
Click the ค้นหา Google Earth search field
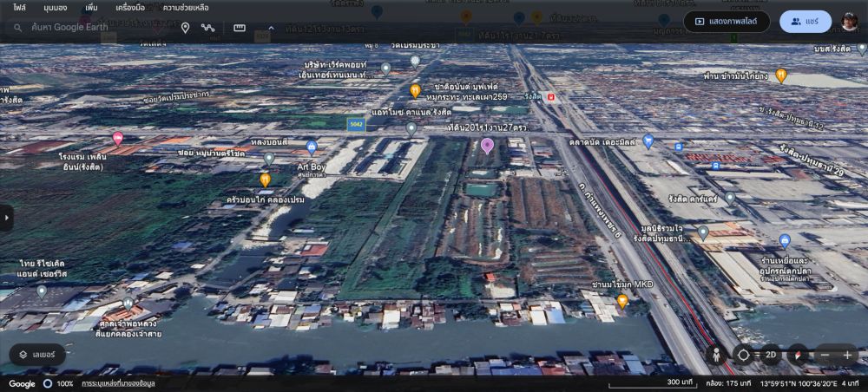point(87,28)
